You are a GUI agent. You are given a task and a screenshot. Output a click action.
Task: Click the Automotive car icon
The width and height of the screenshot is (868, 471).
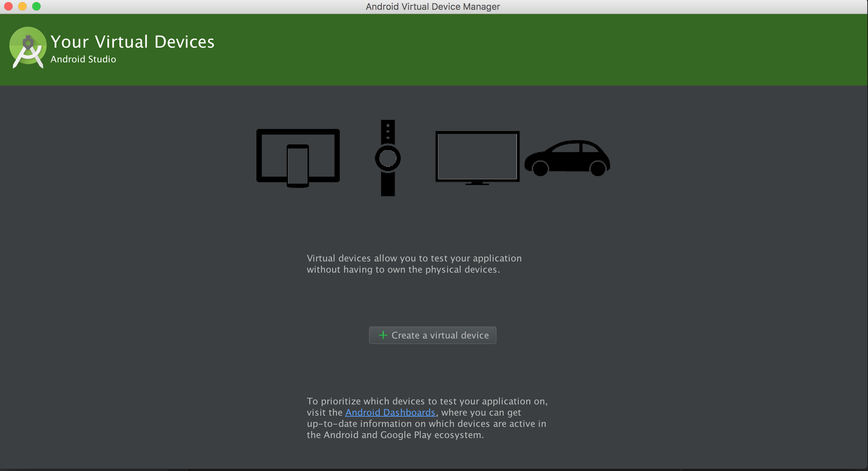[x=567, y=158]
